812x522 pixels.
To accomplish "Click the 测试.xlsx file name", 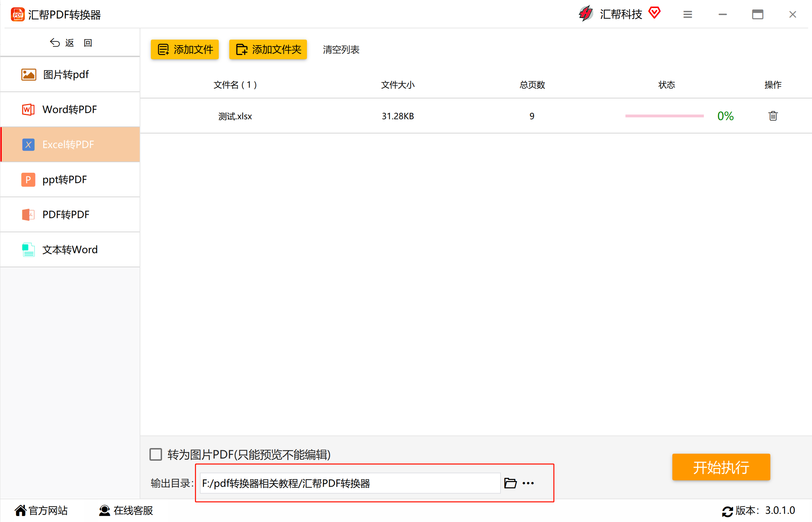I will point(235,116).
